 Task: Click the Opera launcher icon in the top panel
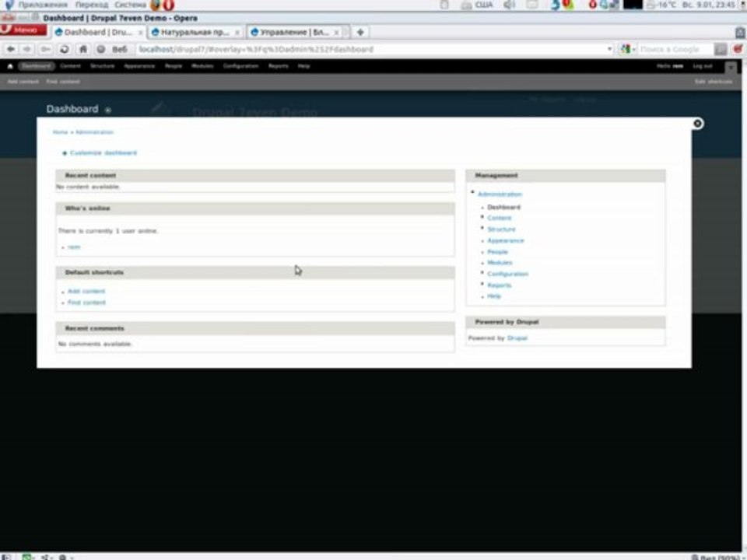pos(169,5)
